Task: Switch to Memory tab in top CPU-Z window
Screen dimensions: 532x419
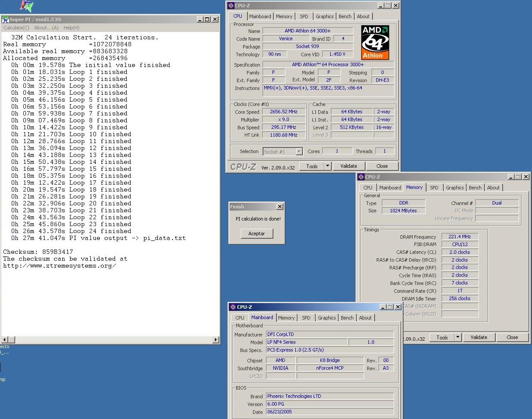Action: (x=284, y=16)
